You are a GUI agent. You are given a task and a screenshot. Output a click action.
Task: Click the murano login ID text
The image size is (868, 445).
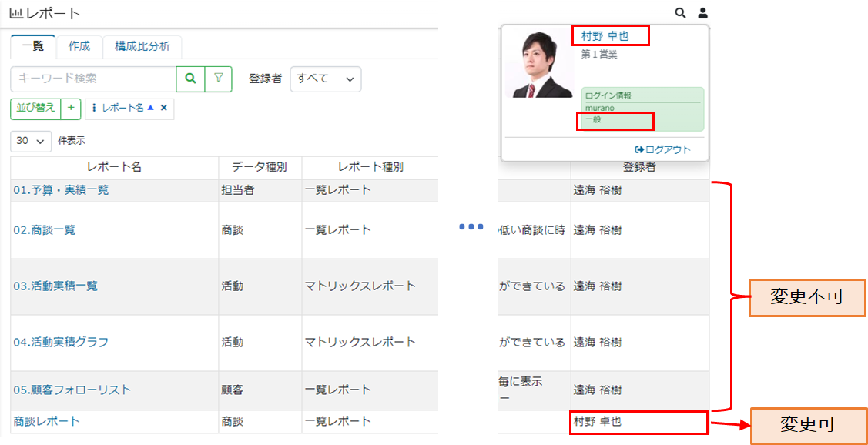600,108
